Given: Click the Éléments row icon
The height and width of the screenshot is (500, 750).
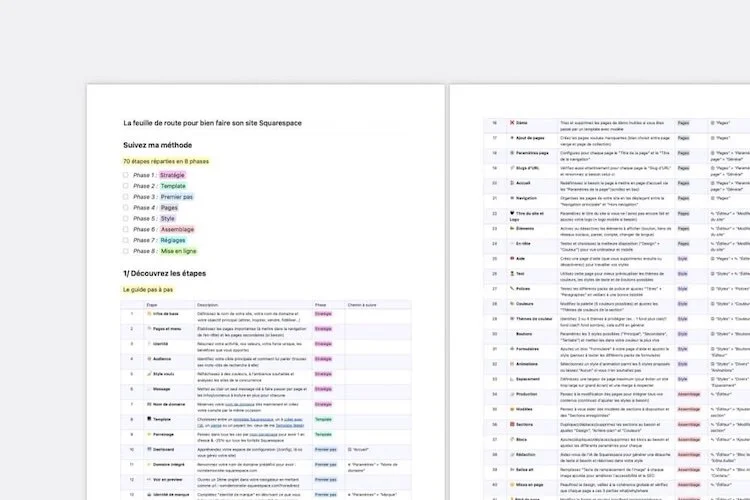Looking at the screenshot, I should (512, 229).
